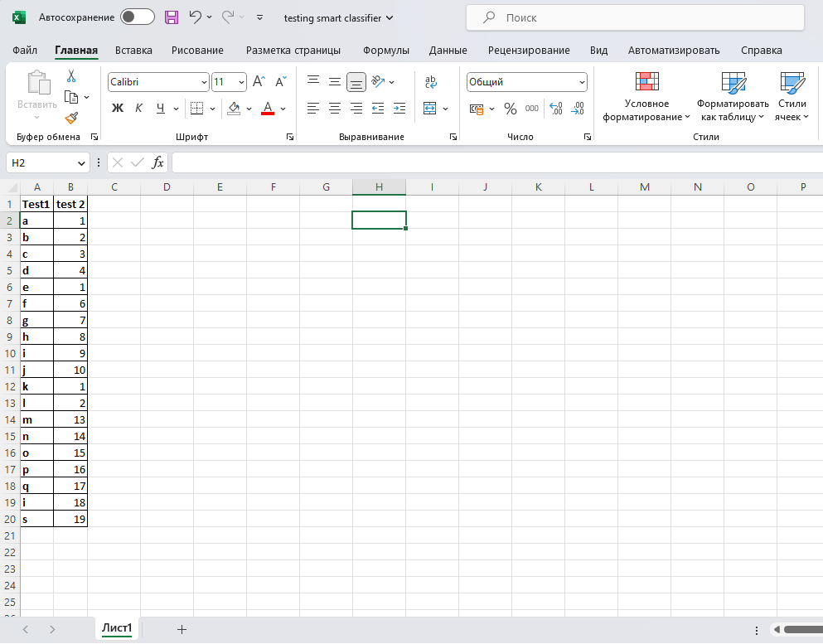
Task: Toggle bold Ж formatting
Action: coord(118,108)
